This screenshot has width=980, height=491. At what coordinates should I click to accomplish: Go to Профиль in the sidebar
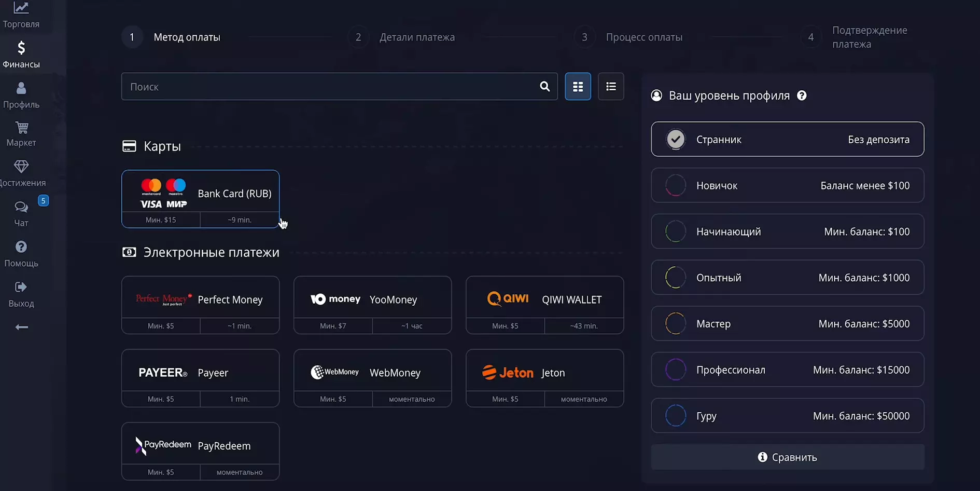21,96
